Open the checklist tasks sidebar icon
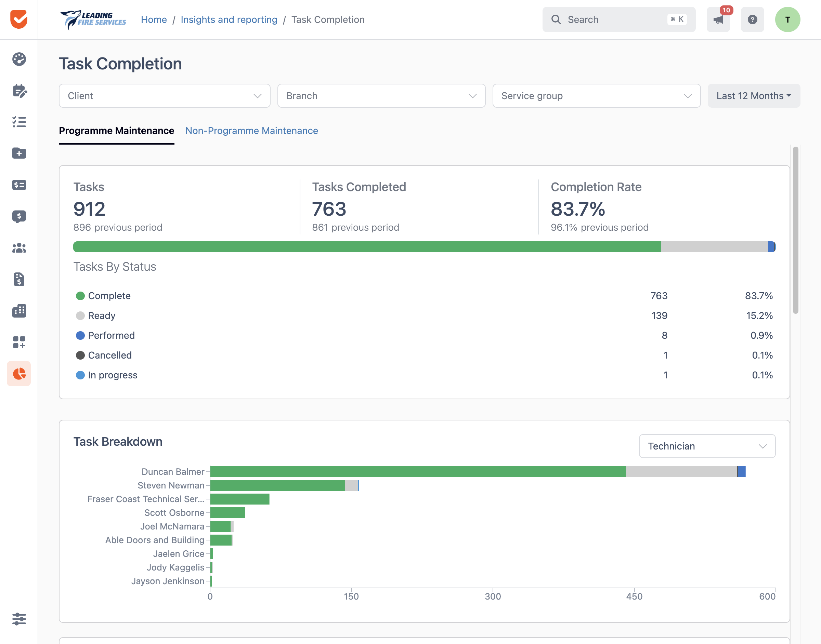Image resolution: width=821 pixels, height=644 pixels. coord(19,122)
